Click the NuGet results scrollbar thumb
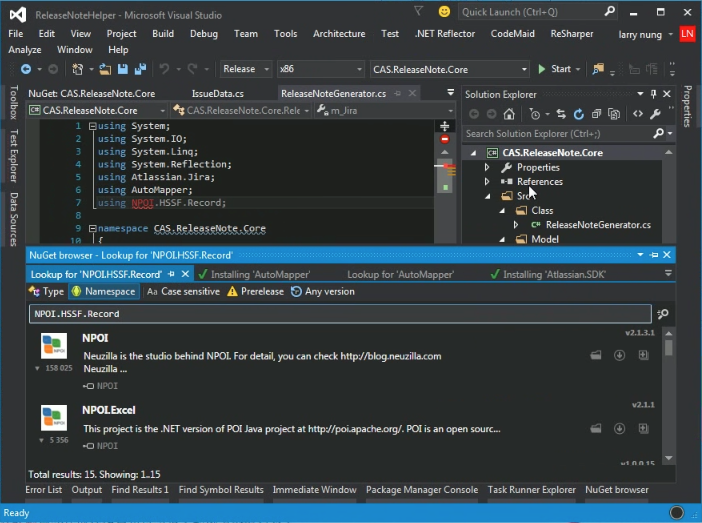 (668, 348)
